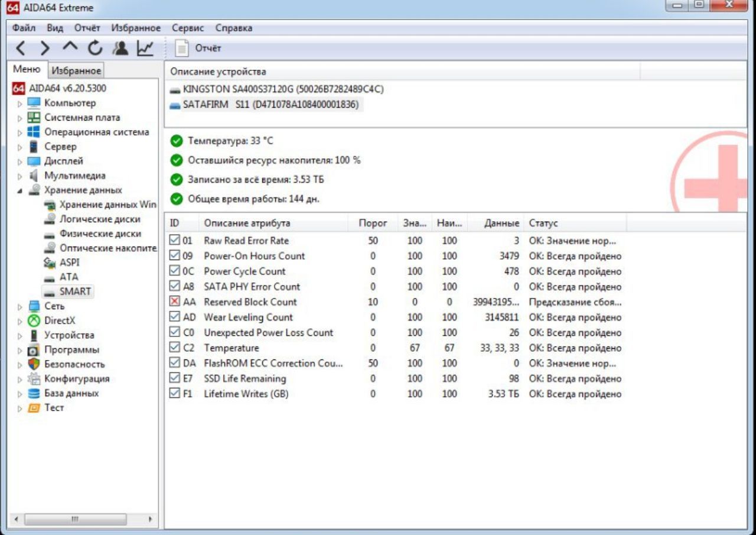
Task: Expand the Системная плата node
Action: pos(19,118)
